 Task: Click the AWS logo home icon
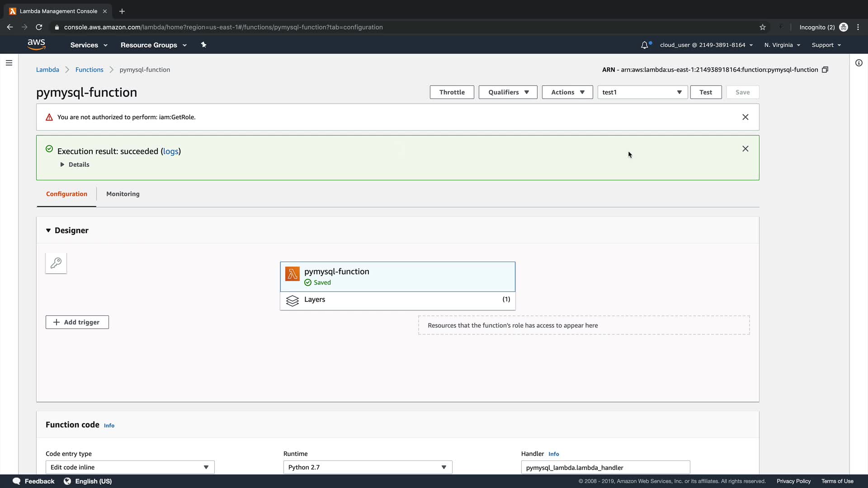(36, 44)
